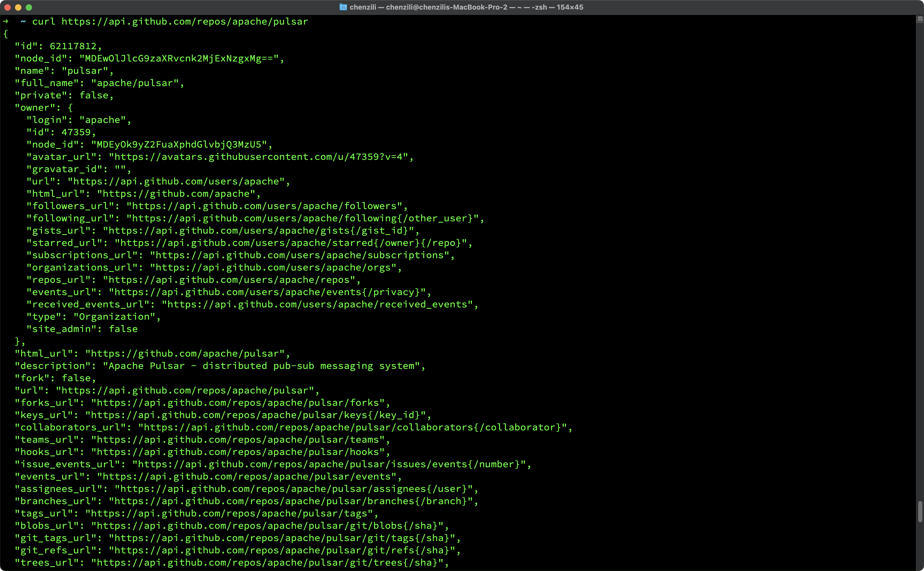The image size is (924, 571).
Task: Click the organizations_url line
Action: pos(214,267)
